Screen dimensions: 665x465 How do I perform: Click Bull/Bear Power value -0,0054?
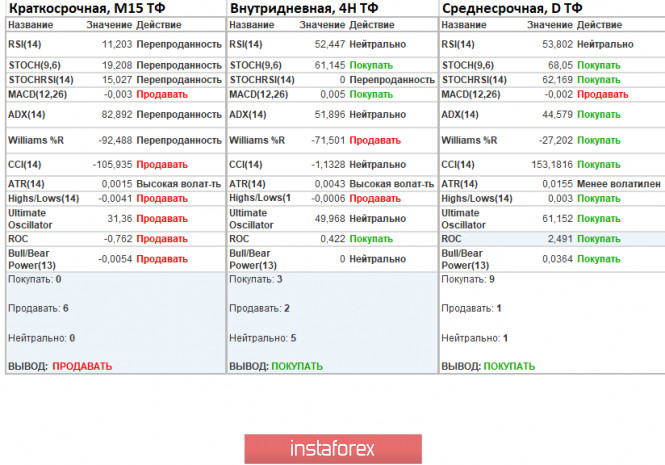pos(115,259)
